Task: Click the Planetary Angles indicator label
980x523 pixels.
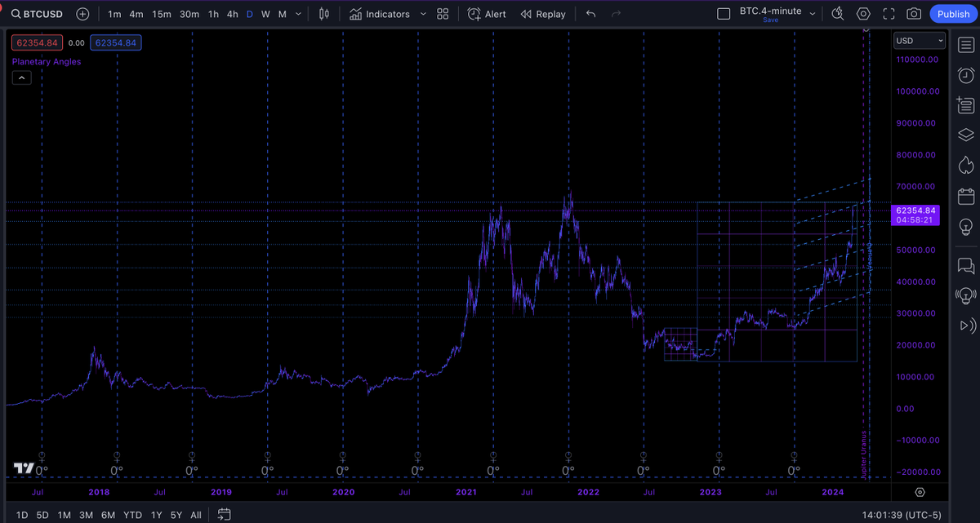Action: (x=47, y=61)
